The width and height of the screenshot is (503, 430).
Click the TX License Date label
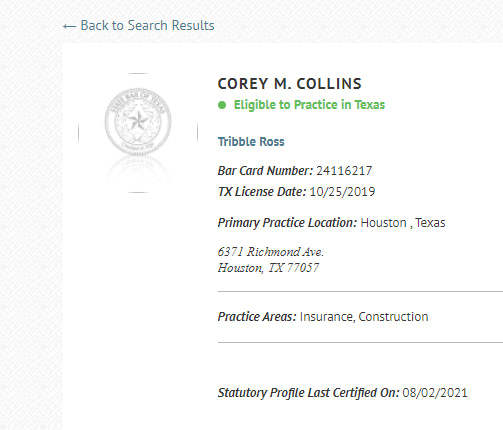coord(262,192)
